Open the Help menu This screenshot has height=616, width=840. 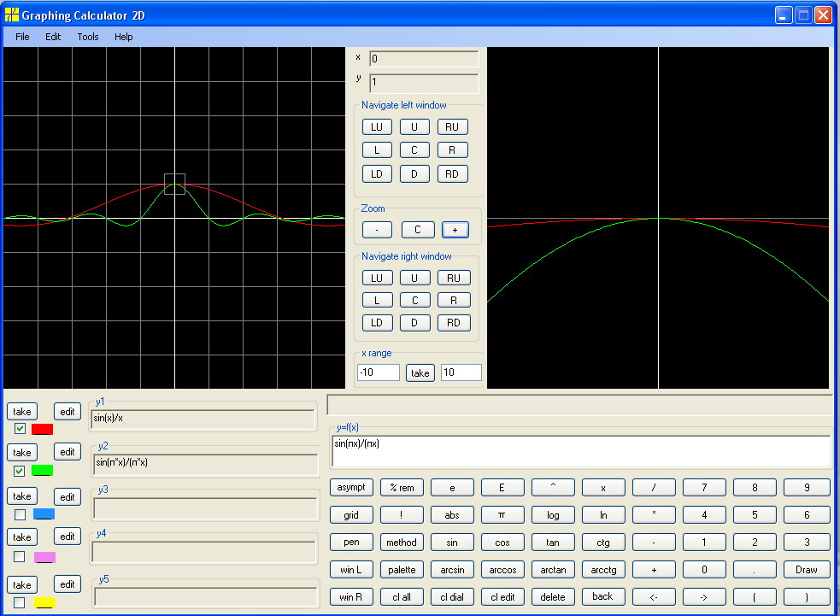(x=123, y=37)
